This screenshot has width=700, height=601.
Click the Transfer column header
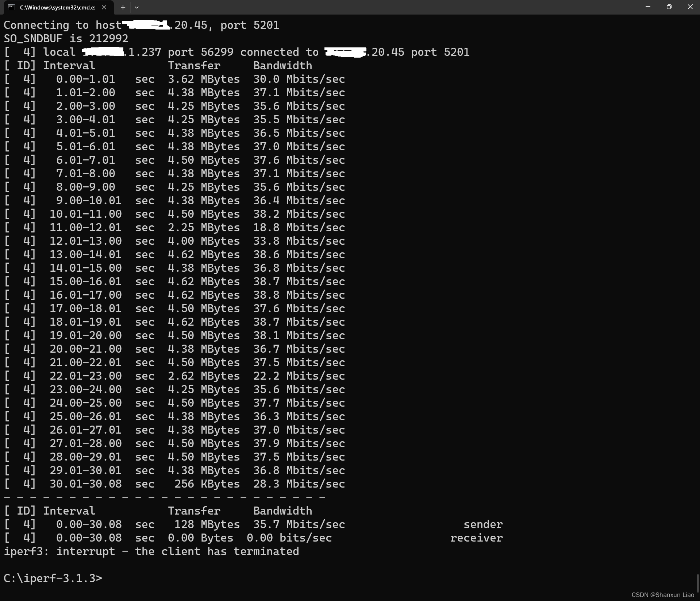194,65
